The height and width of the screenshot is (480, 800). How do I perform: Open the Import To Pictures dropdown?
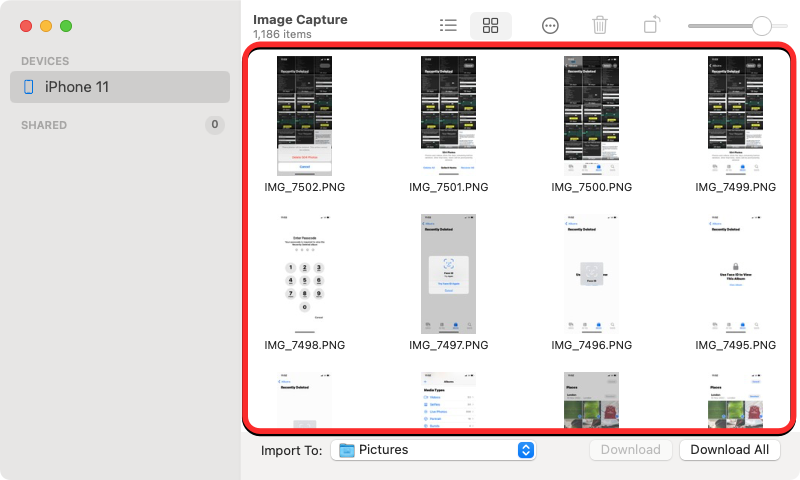[x=433, y=450]
